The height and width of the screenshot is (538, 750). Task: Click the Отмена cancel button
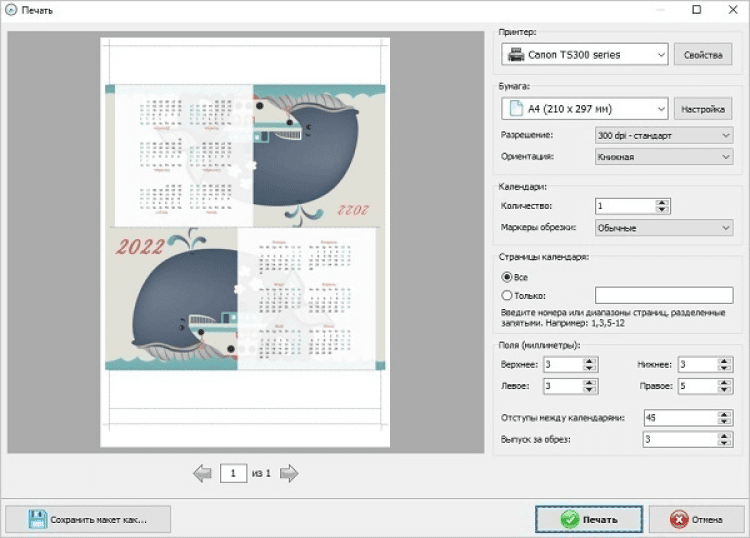696,519
